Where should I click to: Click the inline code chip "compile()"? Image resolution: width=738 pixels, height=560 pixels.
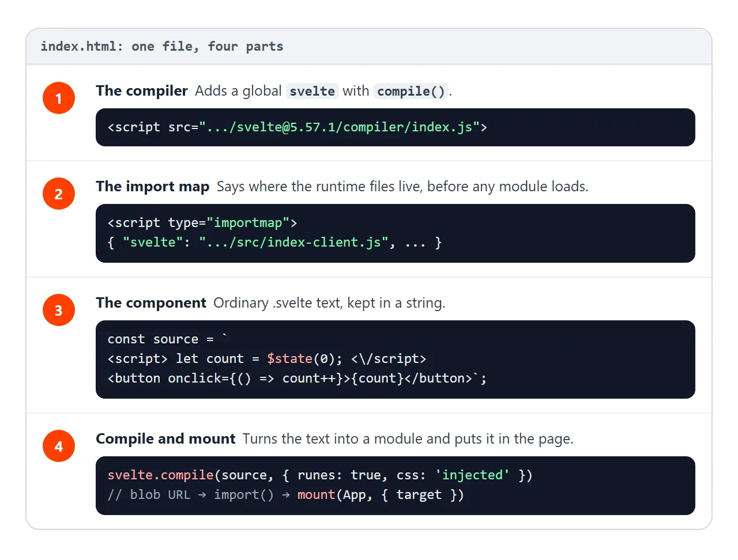(x=411, y=91)
